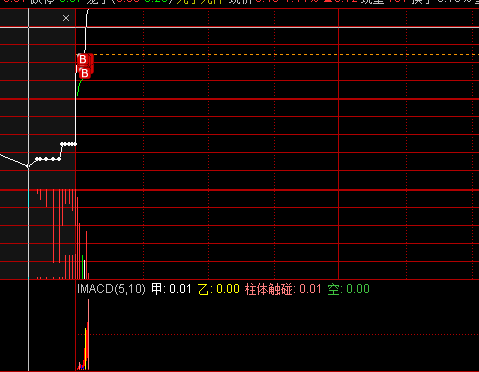Select the lower white dotted price segment
The height and width of the screenshot is (372, 479).
(48, 159)
